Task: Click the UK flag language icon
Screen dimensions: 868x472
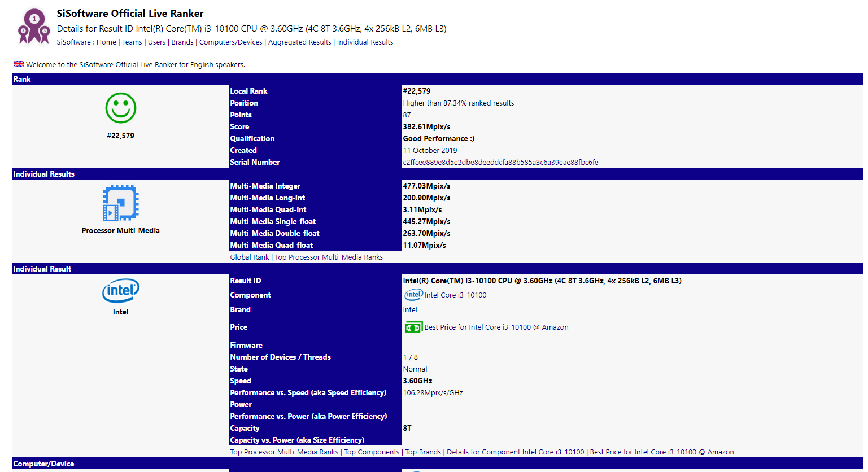Action: pos(19,64)
